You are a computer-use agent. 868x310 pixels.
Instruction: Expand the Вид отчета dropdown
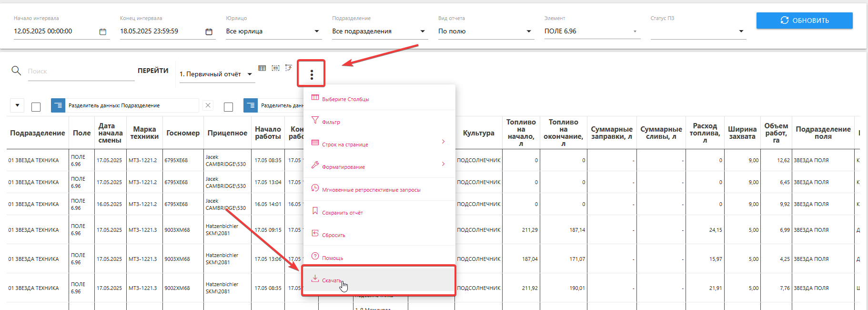tap(529, 31)
